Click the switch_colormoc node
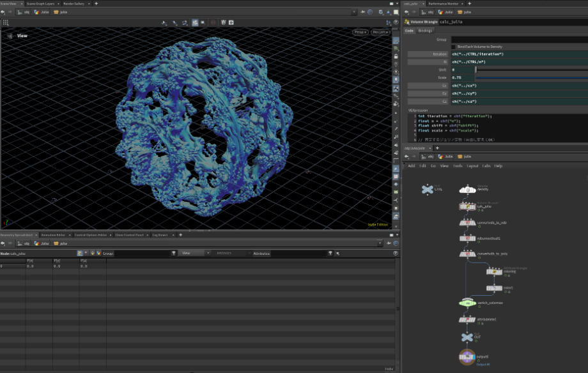 click(468, 303)
